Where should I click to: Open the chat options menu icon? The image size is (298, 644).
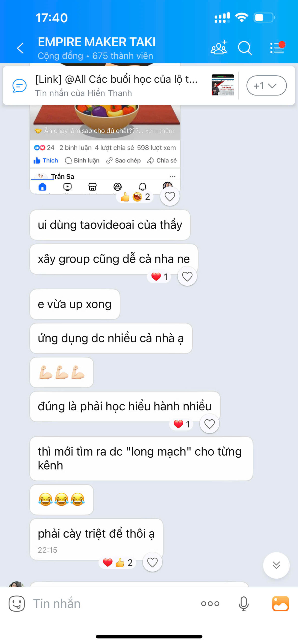click(x=277, y=47)
